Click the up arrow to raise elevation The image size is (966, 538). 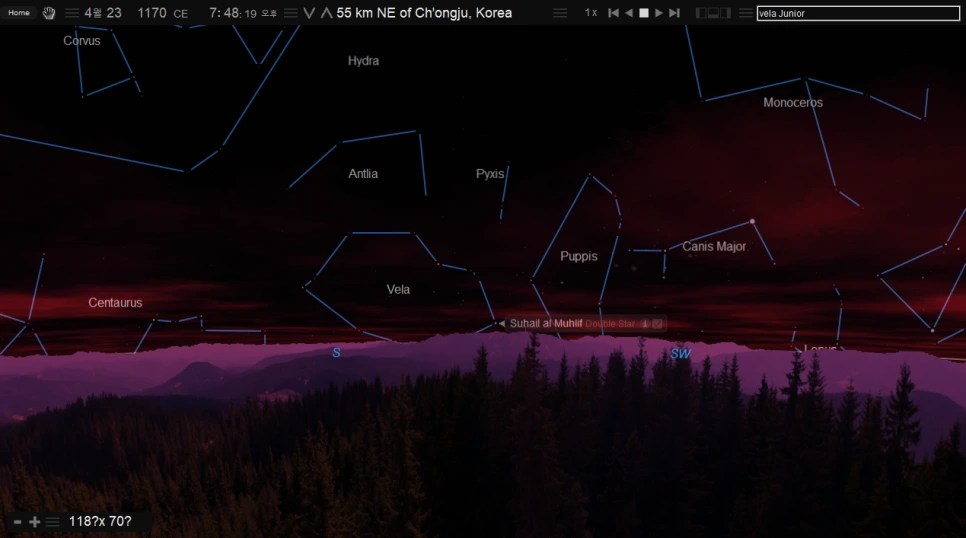coord(327,13)
